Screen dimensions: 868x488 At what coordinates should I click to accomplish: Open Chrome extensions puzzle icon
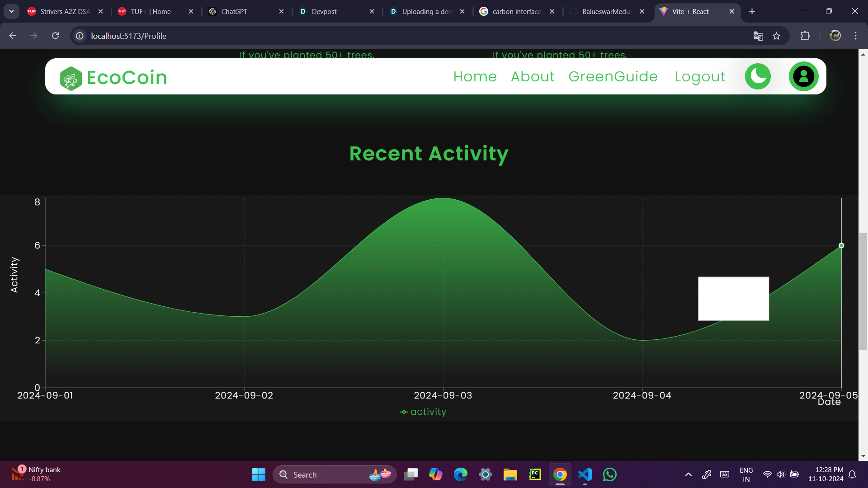point(805,36)
